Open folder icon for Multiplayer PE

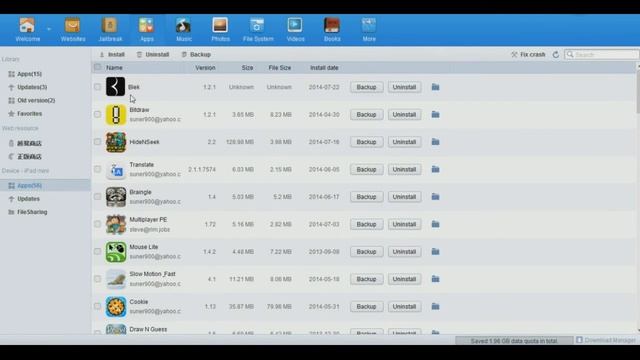pos(436,224)
